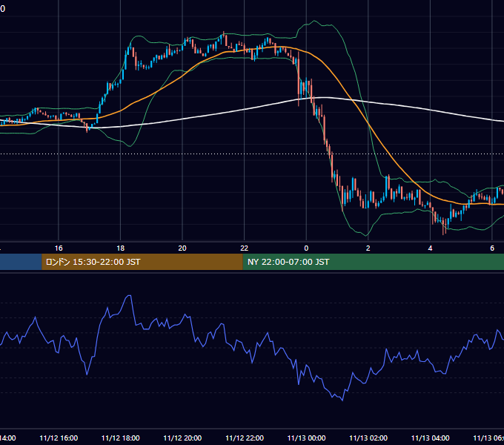This screenshot has width=504, height=445.
Task: Click the 11/12 22:00 date label
Action: tap(245, 438)
